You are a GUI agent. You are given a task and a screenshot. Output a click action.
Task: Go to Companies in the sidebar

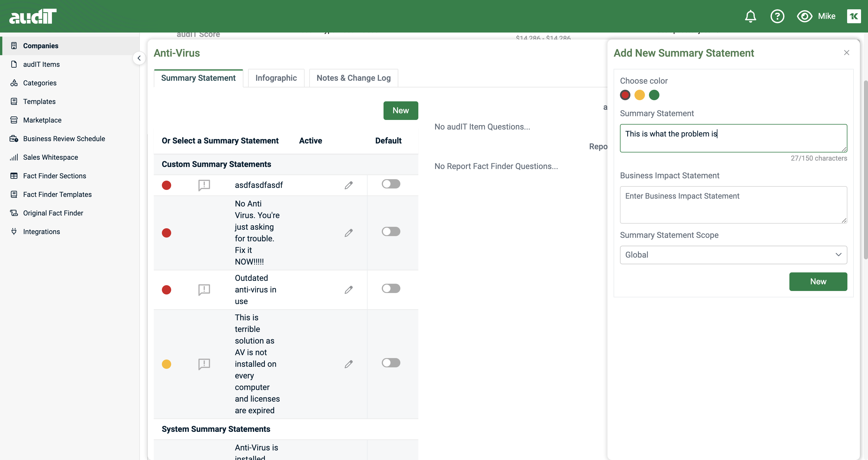point(70,46)
